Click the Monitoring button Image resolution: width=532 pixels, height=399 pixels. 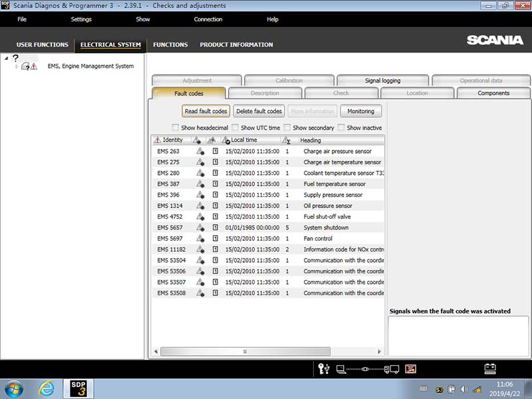point(360,111)
